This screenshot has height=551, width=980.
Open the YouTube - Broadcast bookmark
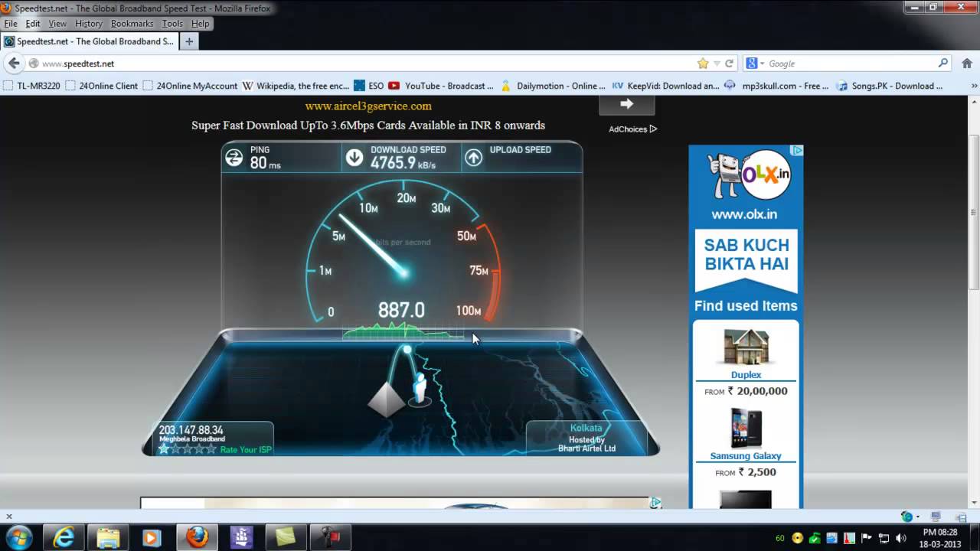click(x=441, y=86)
